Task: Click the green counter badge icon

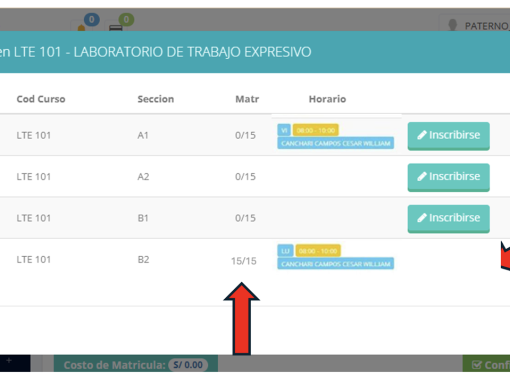Action: click(x=126, y=20)
